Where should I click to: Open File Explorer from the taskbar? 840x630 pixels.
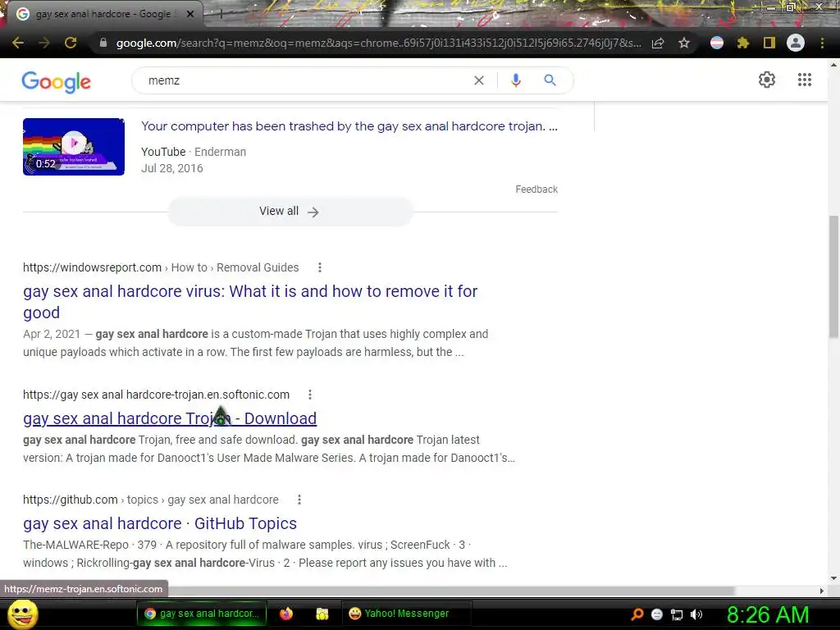322,614
